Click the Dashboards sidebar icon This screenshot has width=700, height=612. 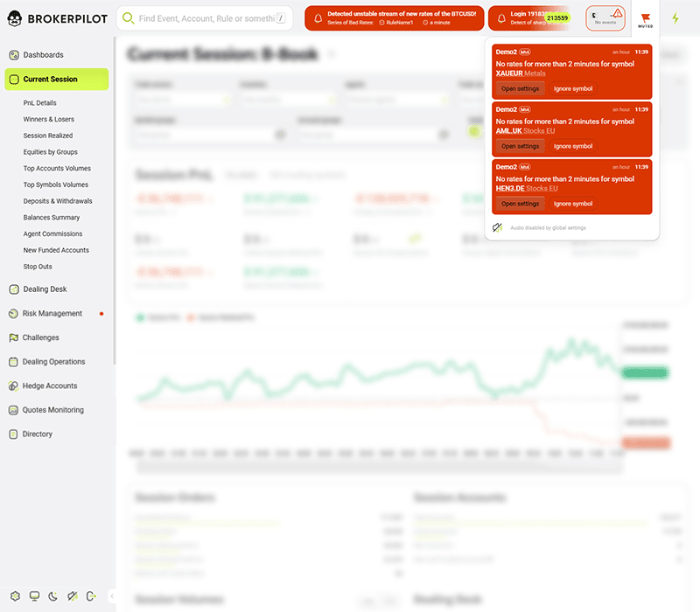[x=15, y=54]
